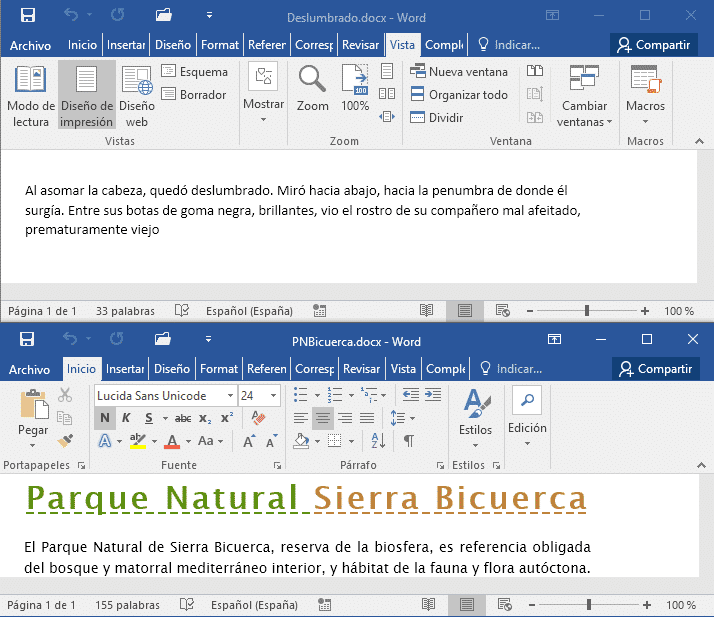Click Compartir in the Deslumbrado window

(655, 45)
